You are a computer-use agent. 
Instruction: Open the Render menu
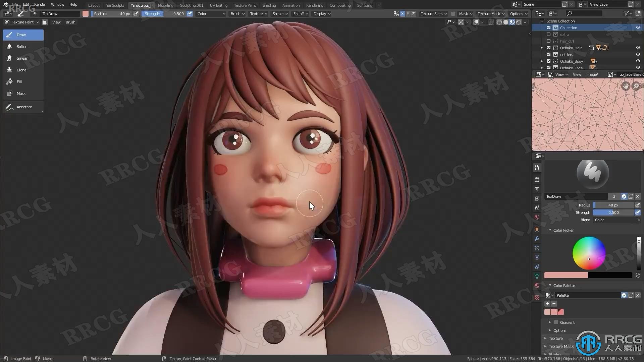point(40,4)
